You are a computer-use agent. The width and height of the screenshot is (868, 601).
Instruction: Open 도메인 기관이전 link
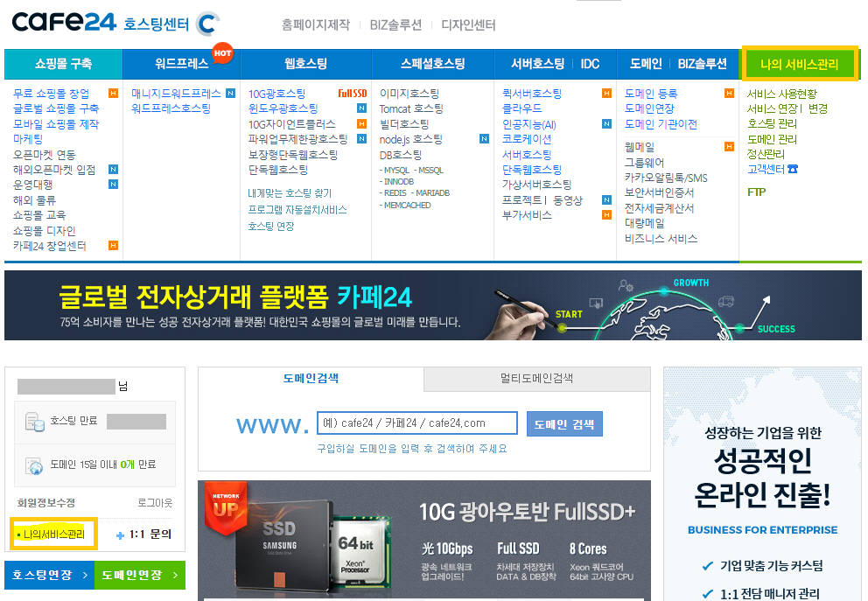coord(661,124)
